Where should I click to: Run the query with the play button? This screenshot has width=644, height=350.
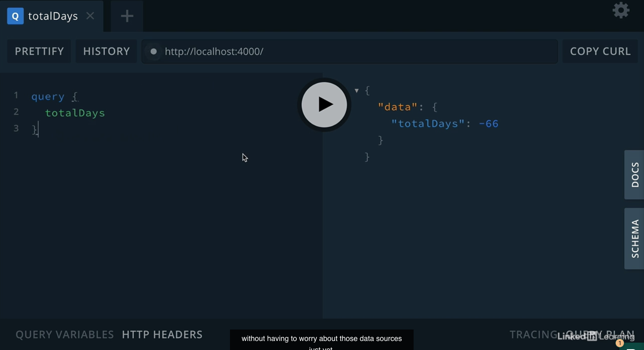click(324, 105)
